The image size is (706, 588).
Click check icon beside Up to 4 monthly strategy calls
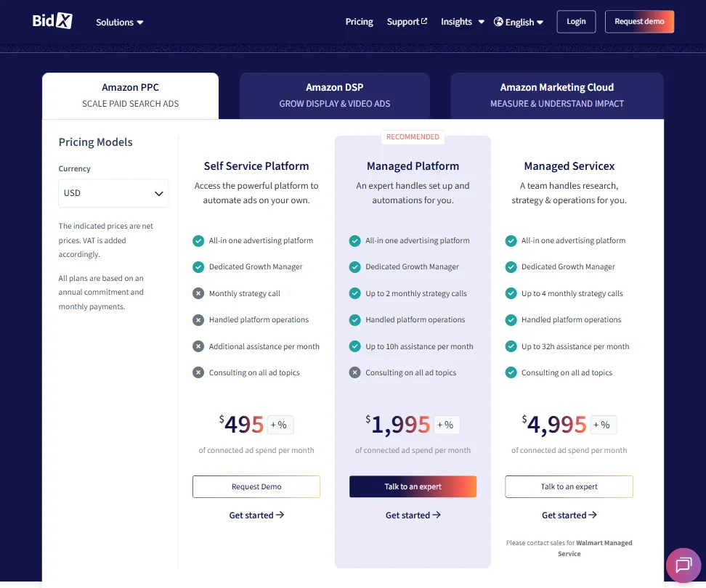(x=511, y=293)
